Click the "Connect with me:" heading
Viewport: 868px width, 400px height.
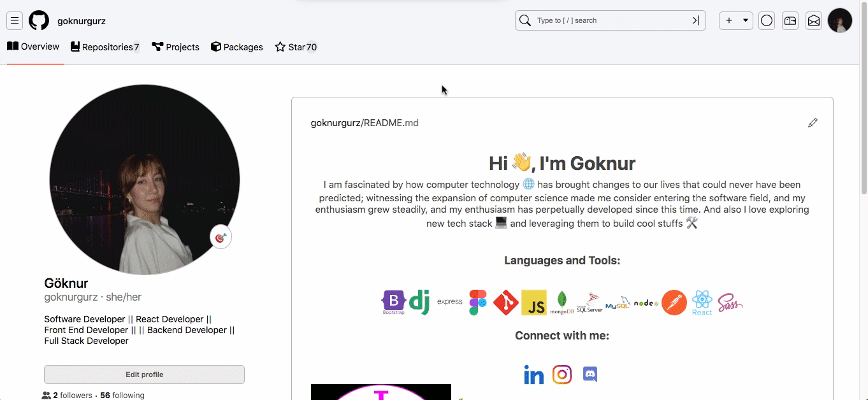[x=562, y=335]
